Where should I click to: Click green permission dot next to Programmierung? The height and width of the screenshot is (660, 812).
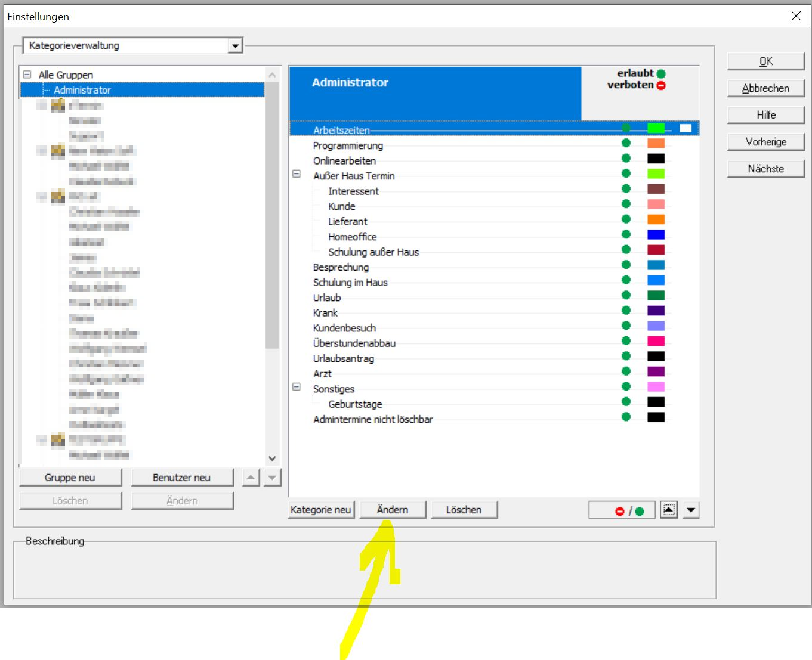coord(626,143)
